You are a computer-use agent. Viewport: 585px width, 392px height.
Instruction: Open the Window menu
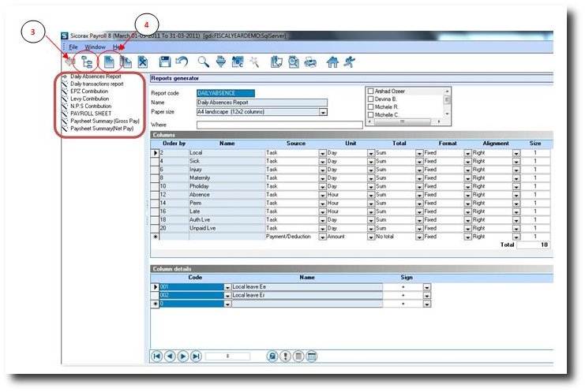pyautogui.click(x=95, y=47)
